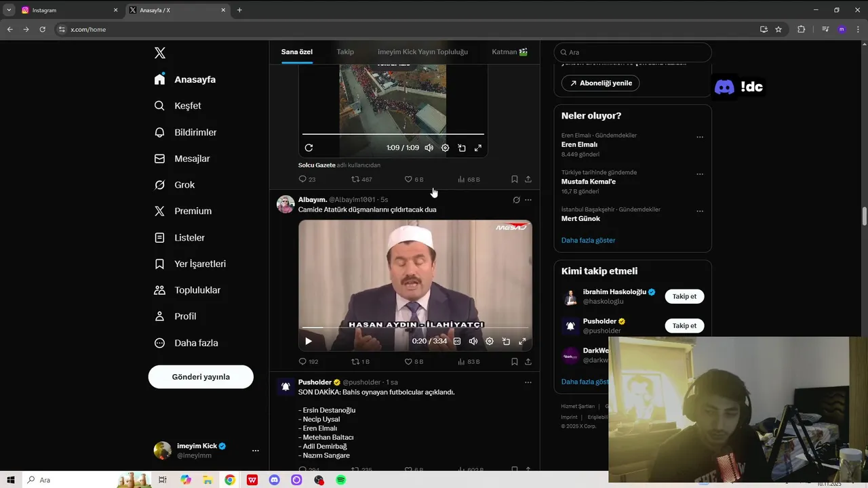This screenshot has width=868, height=488.
Task: Open Topluluklar communities
Action: [187, 290]
